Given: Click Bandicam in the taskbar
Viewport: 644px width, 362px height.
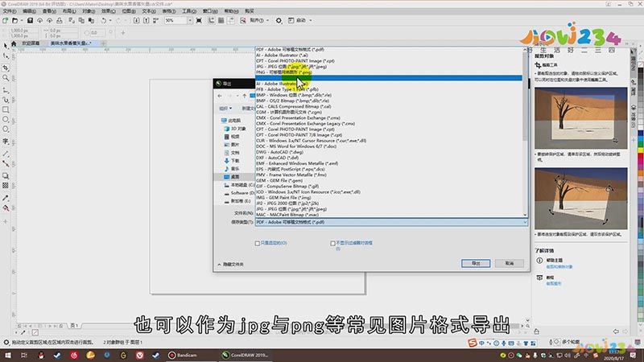Looking at the screenshot, I should 184,355.
